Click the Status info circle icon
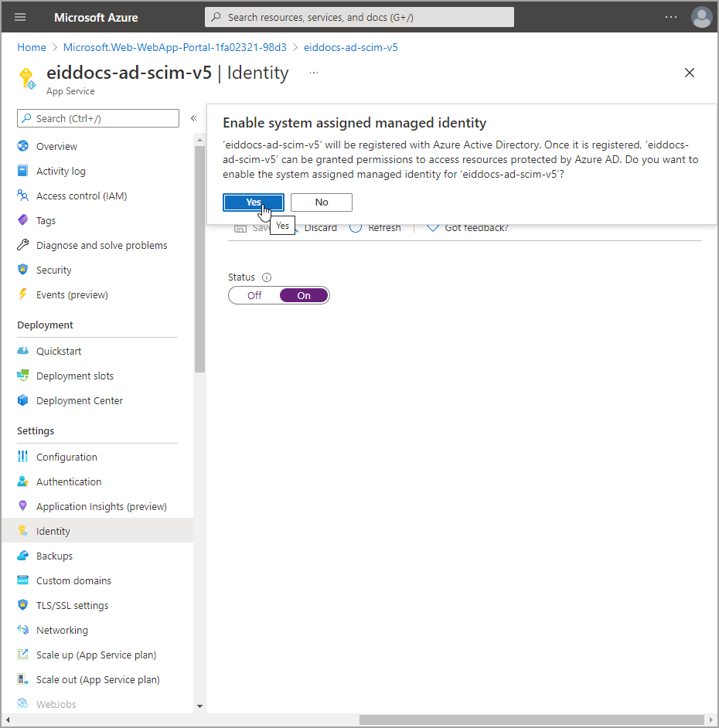Screen dimensions: 719x728 pyautogui.click(x=267, y=277)
